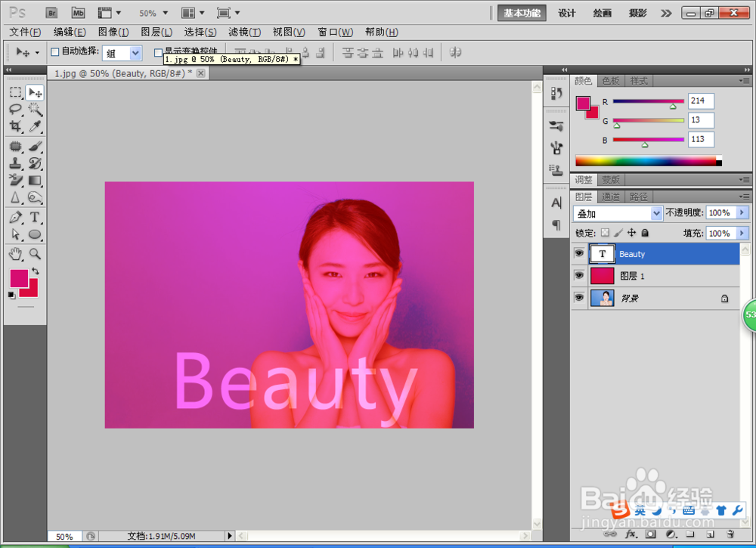This screenshot has height=548, width=756.
Task: Open the blend mode dropdown 叠加
Action: tap(618, 213)
